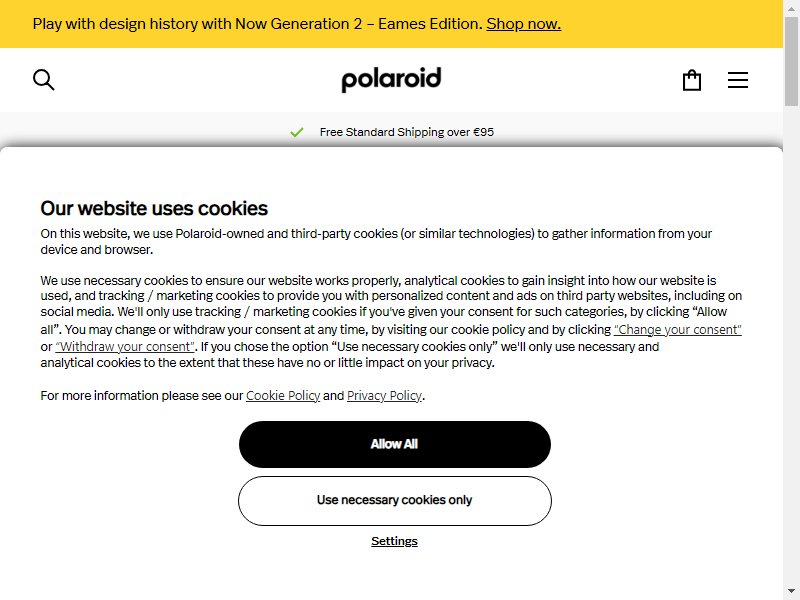Click "Withdraw your consent" link

(x=125, y=346)
